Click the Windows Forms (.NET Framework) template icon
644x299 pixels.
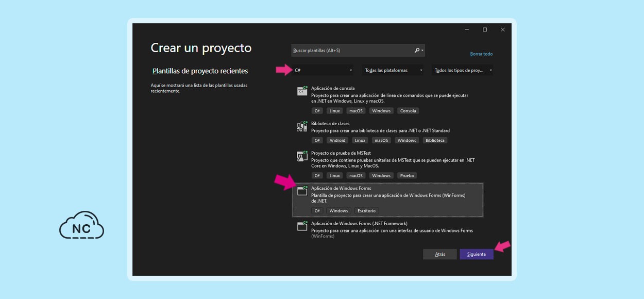302,226
